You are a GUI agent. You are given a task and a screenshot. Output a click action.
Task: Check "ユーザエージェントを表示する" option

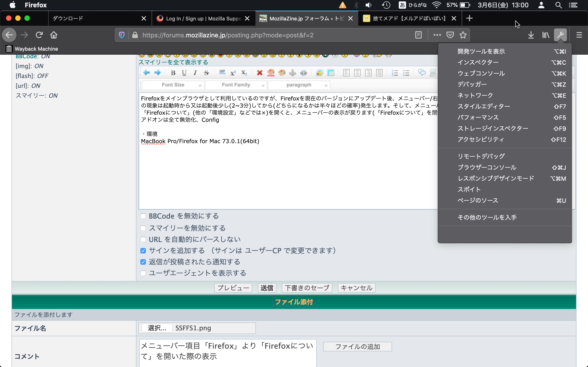click(143, 273)
